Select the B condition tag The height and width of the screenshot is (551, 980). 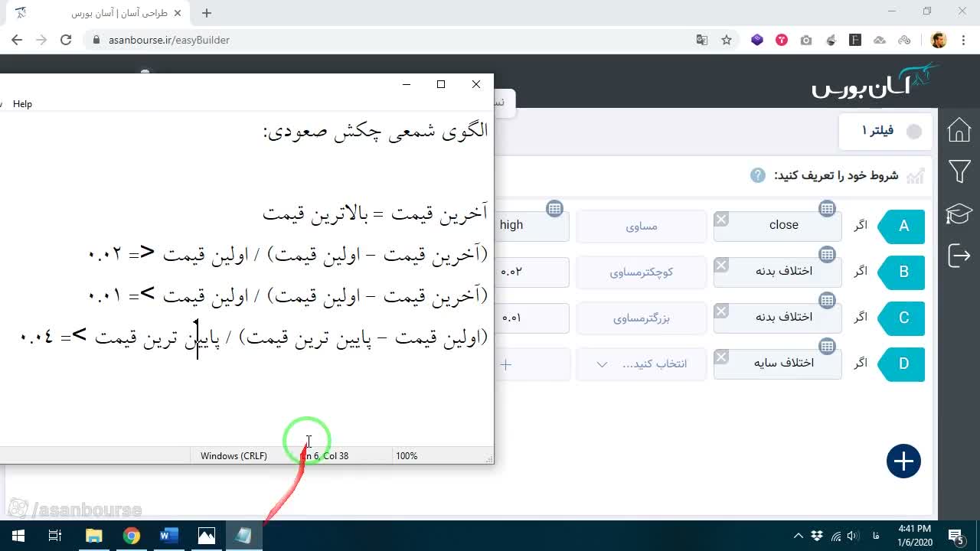pyautogui.click(x=902, y=272)
